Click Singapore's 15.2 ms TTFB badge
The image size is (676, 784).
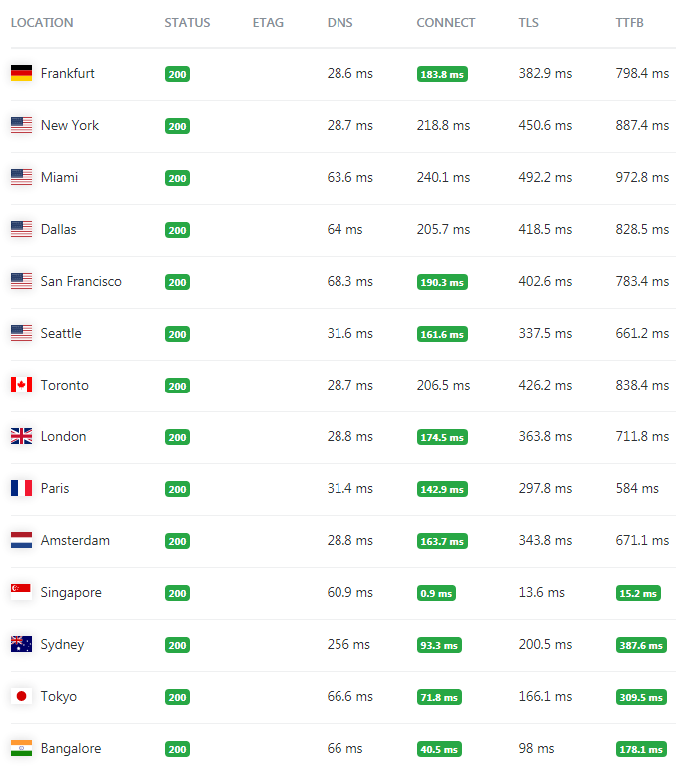click(x=638, y=593)
